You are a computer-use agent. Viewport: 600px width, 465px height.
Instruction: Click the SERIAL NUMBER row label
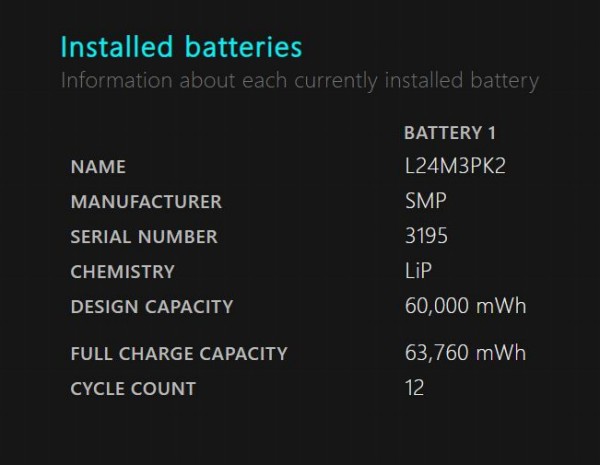144,237
